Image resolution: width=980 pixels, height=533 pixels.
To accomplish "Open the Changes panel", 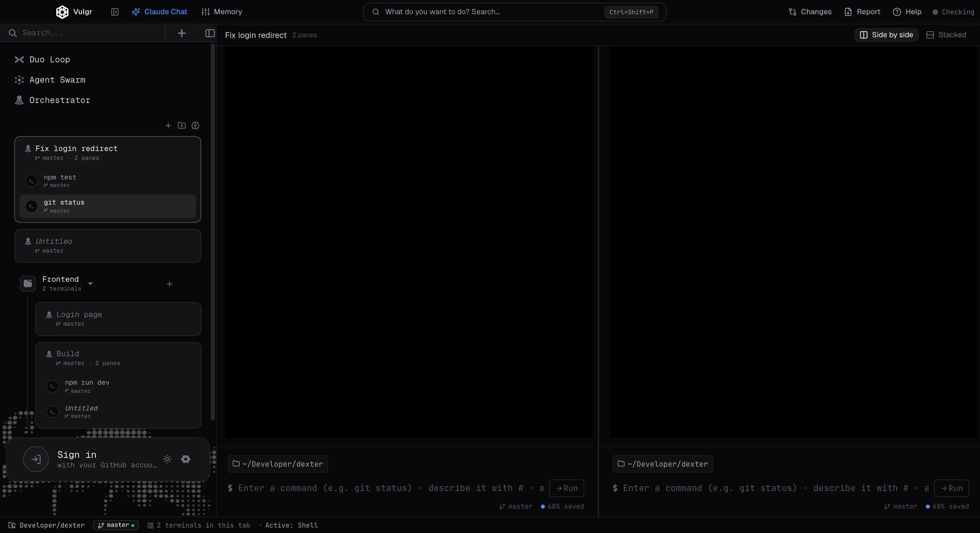I will click(x=810, y=12).
